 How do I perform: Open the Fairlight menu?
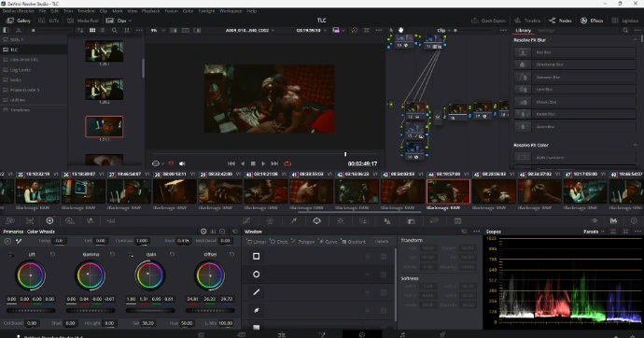coord(206,11)
